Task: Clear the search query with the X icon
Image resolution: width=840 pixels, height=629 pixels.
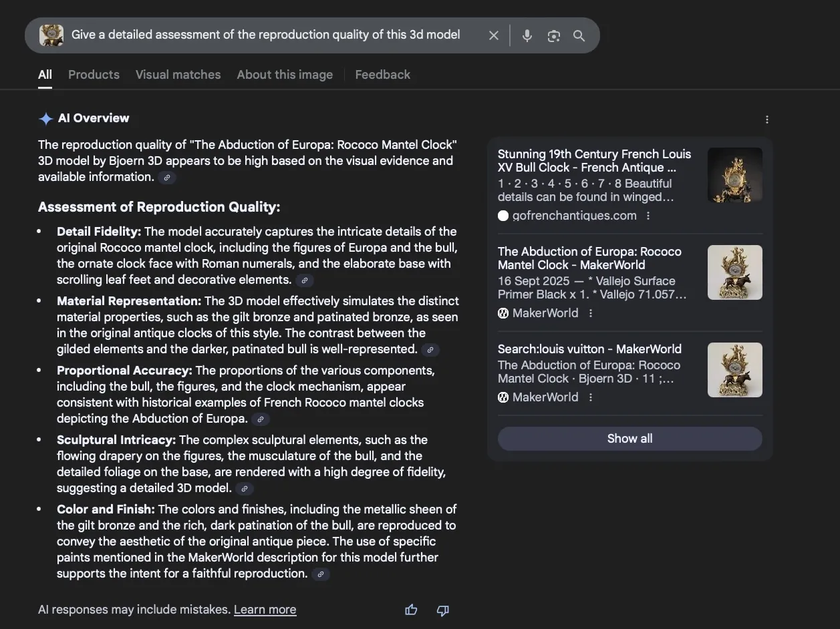Action: [494, 35]
